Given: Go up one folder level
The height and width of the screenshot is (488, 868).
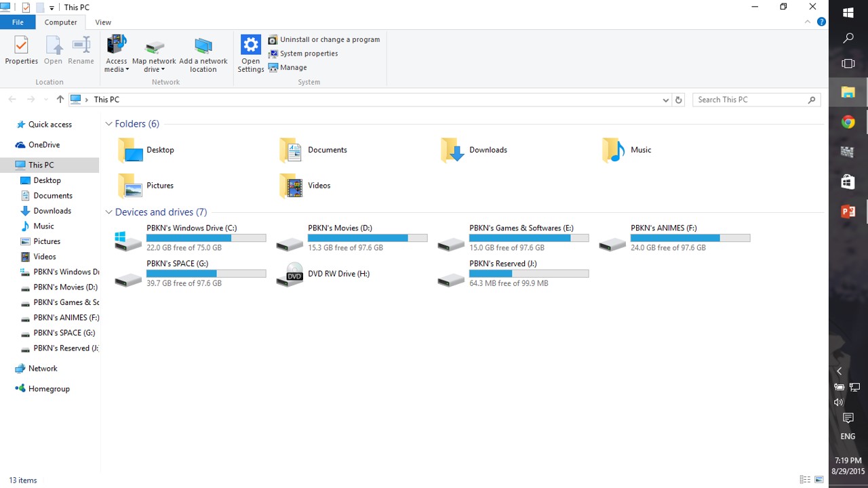Looking at the screenshot, I should coord(60,100).
